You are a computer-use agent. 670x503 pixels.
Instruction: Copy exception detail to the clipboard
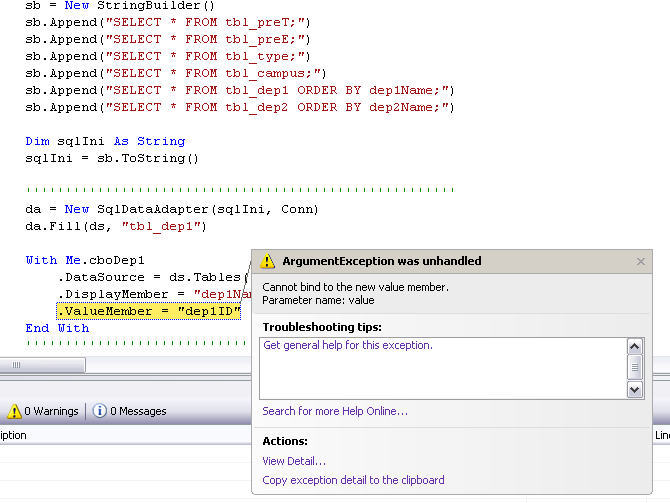353,480
